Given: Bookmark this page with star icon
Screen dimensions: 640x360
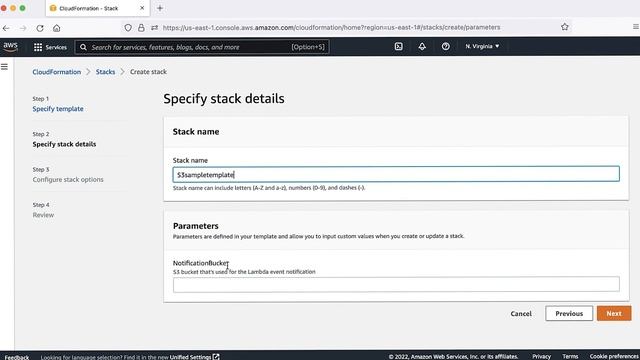Looking at the screenshot, I should (x=564, y=27).
